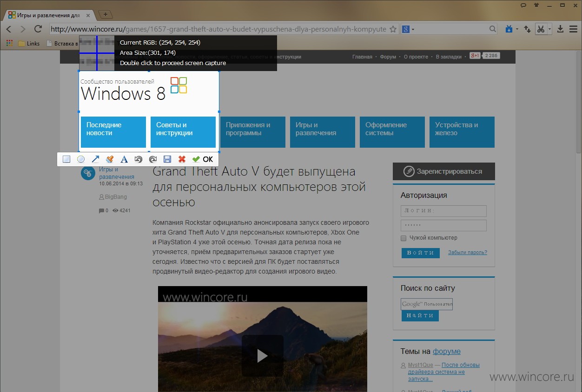The image size is (582, 392).
Task: Click the Windows 8 community logo
Action: coord(134,89)
